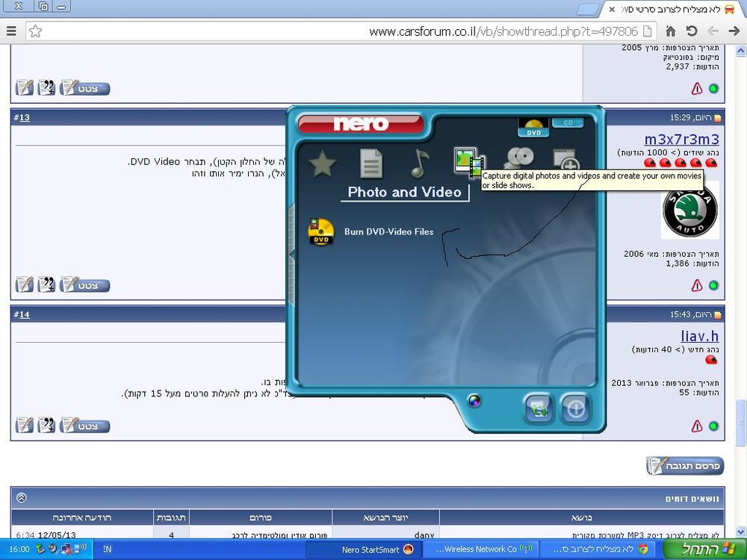Screen dimensions: 747x560
Task: Close the carsforum browser tab
Action: click(x=613, y=10)
